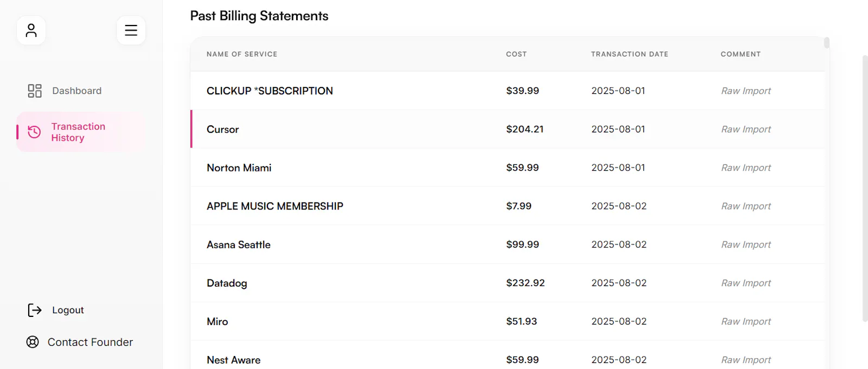Open Contact Founder link

pos(90,342)
